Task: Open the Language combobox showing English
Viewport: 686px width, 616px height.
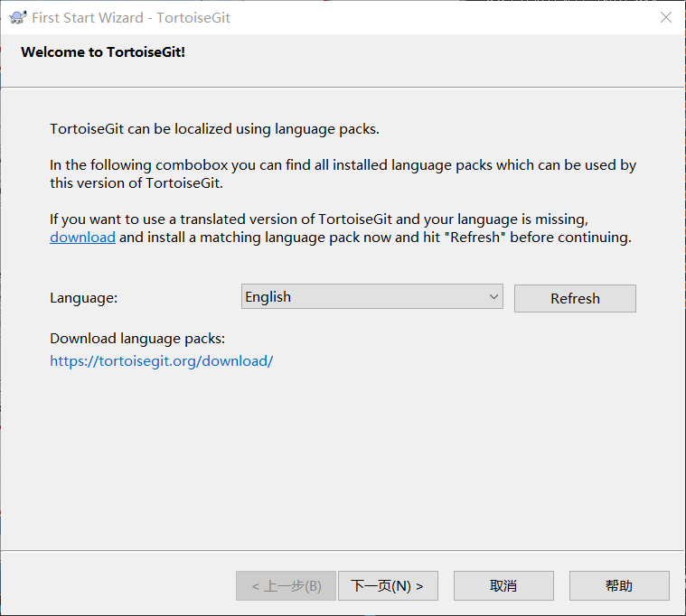Action: pos(371,296)
